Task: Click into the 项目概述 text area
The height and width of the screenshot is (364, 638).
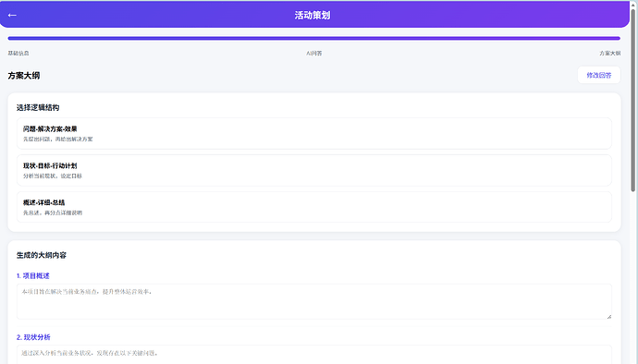Action: point(314,301)
